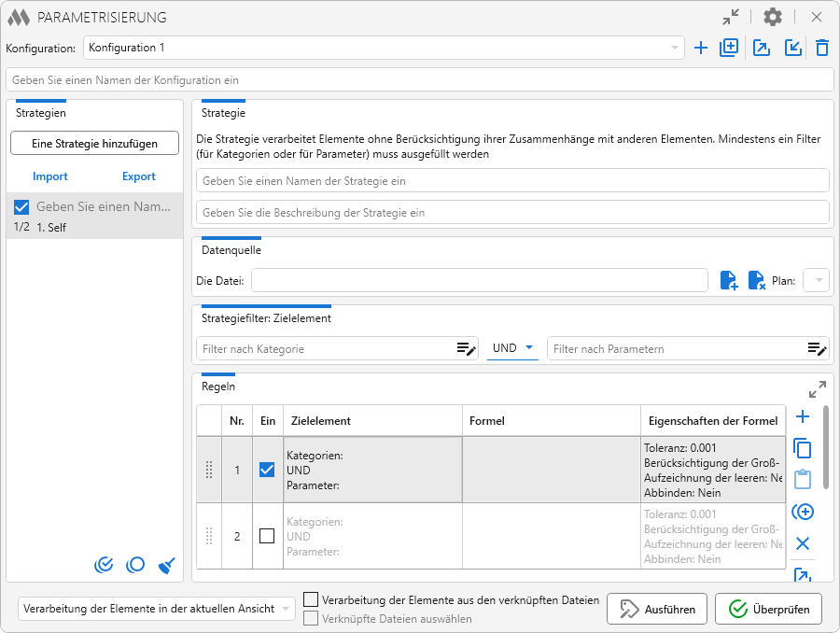Expand the Regeln table to full view
Screen dimensions: 840x633
pos(817,388)
